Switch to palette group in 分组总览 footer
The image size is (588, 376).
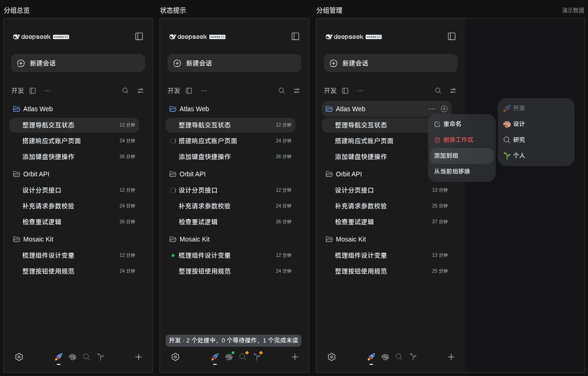click(73, 357)
